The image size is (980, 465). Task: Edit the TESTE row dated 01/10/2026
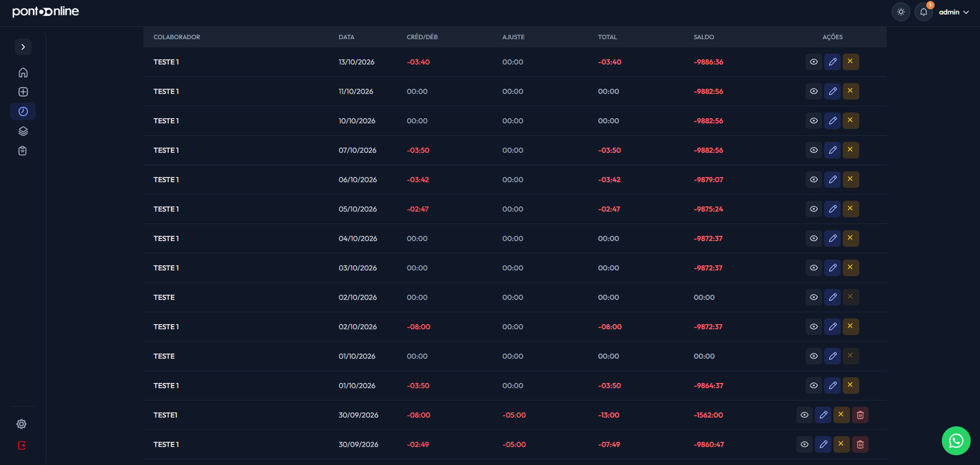(832, 356)
